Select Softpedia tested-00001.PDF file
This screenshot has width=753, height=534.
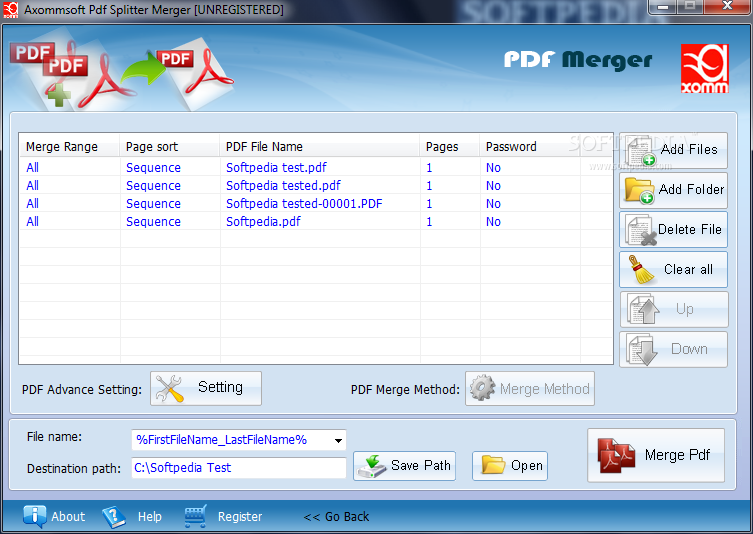coord(304,204)
